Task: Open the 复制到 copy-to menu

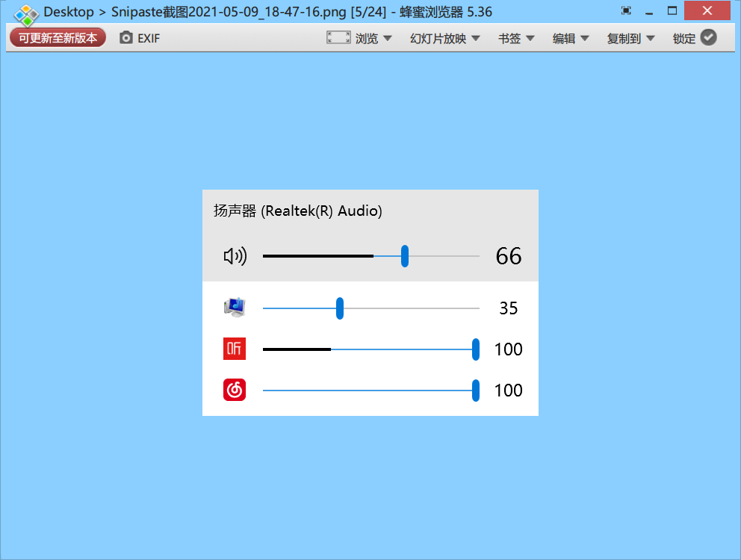Action: pyautogui.click(x=630, y=38)
